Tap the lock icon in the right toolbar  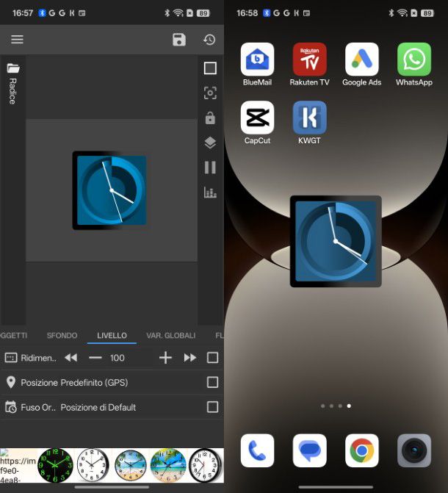point(210,118)
